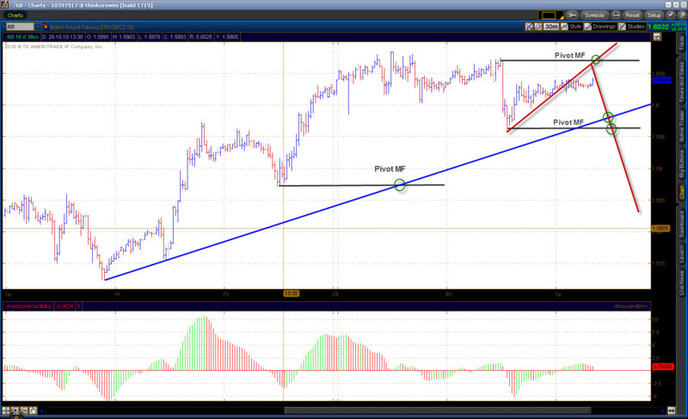Click the blue 1.6032 price label on axis
Image resolution: width=688 pixels, height=419 pixels.
pos(662,80)
